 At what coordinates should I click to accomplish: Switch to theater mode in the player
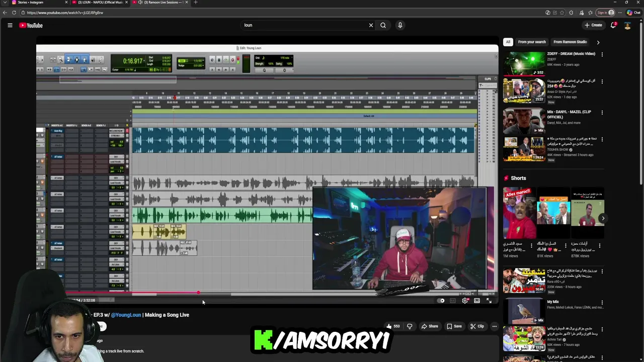click(477, 301)
